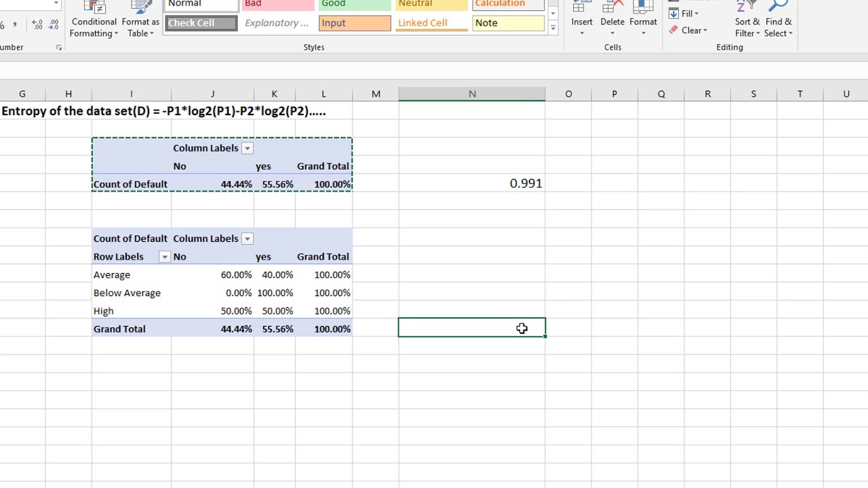Select Average row 40.00% cell
Image resolution: width=868 pixels, height=488 pixels.
click(x=275, y=274)
